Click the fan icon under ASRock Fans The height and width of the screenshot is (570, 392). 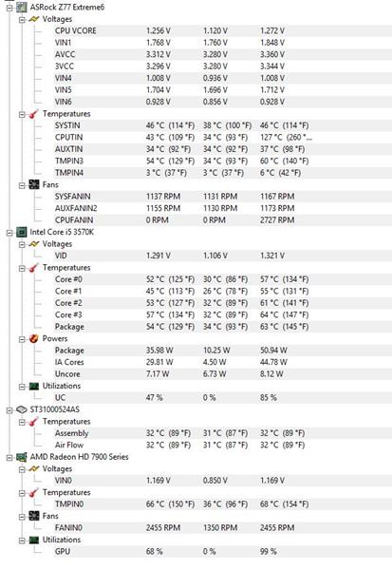tap(34, 184)
